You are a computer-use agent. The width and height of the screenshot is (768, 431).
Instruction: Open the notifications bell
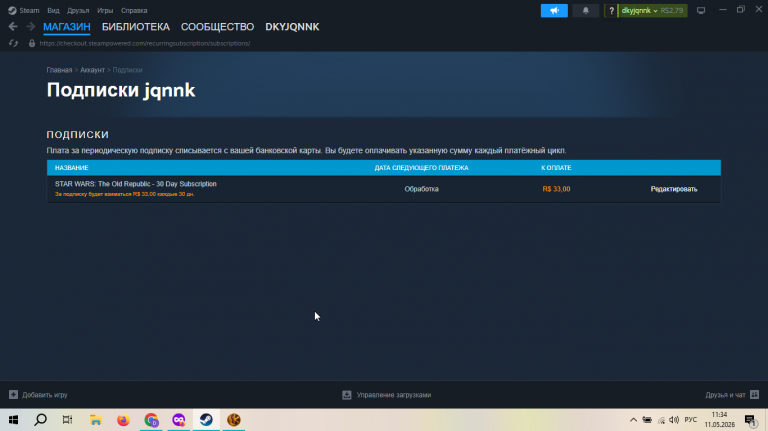click(585, 10)
